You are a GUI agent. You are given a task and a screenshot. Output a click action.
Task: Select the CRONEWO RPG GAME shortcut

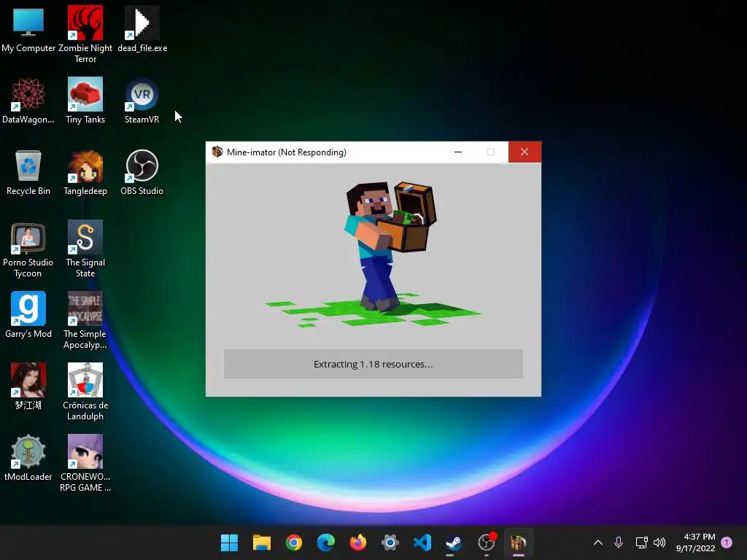tap(85, 463)
